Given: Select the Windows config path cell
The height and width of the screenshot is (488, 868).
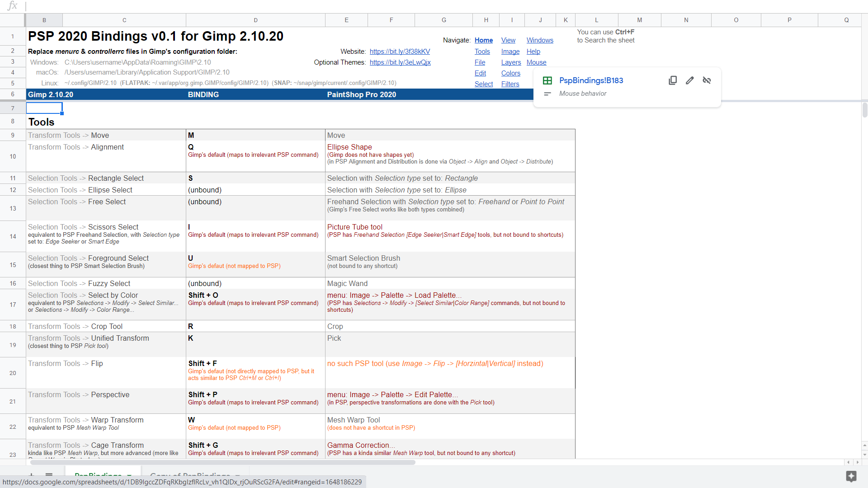Looking at the screenshot, I should coord(137,62).
